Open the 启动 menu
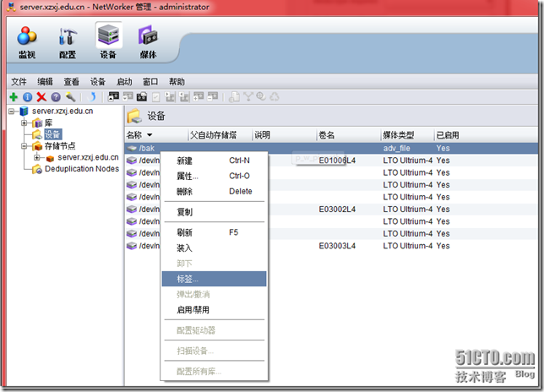 pos(124,81)
